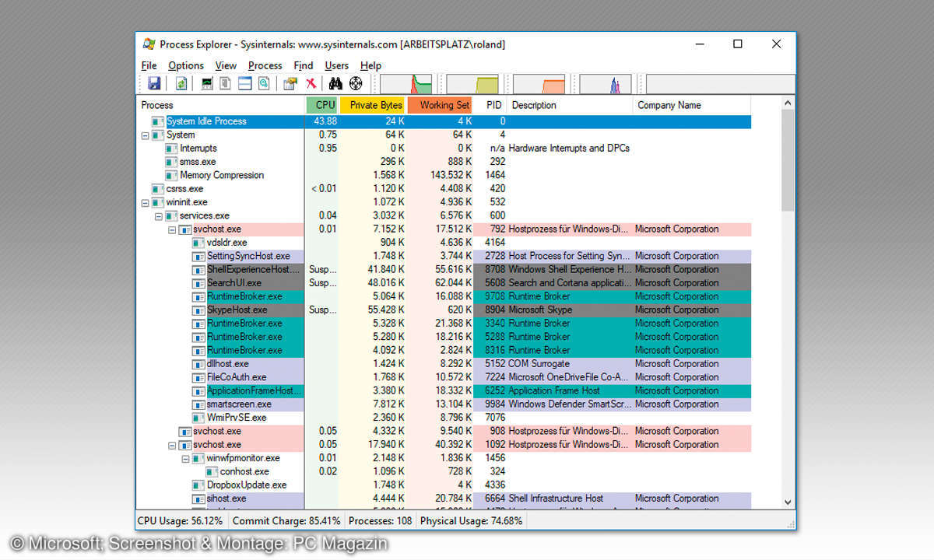This screenshot has height=560, width=934.
Task: Click the icon beside dllhost.exe
Action: pos(198,364)
